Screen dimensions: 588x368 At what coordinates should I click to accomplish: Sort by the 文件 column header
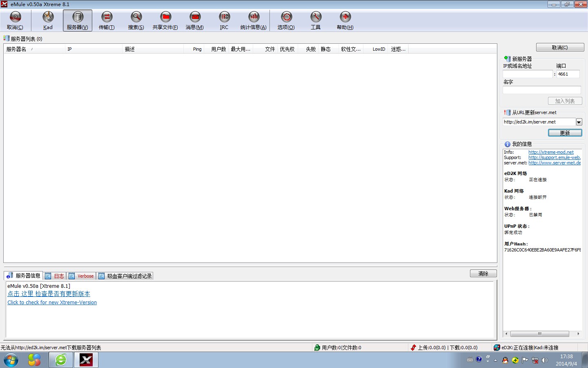[x=265, y=49]
